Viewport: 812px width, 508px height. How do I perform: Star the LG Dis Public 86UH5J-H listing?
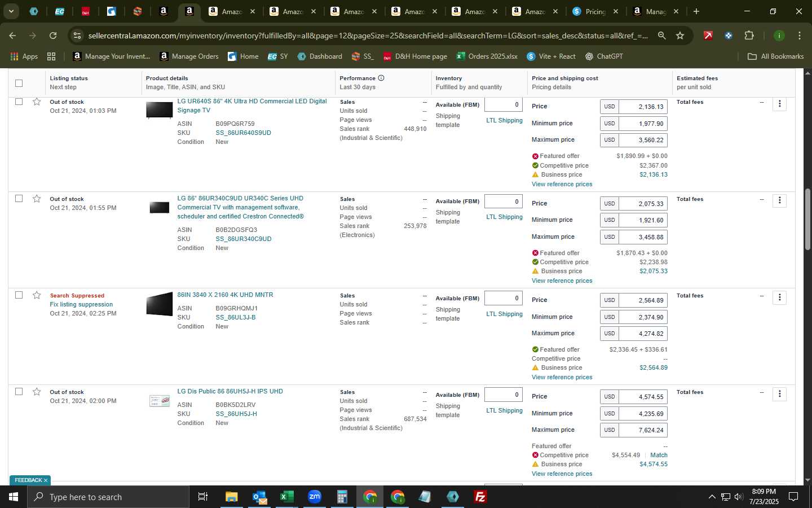tap(37, 392)
